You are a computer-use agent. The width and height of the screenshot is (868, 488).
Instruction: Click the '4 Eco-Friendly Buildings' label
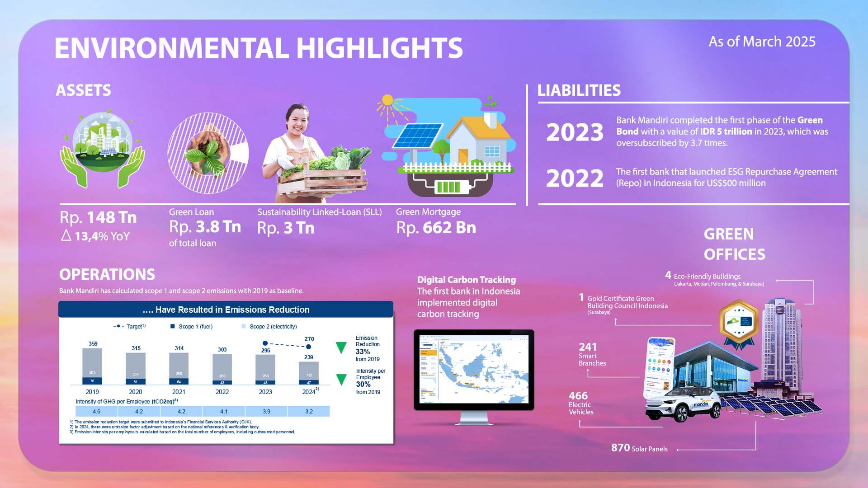[x=715, y=279]
